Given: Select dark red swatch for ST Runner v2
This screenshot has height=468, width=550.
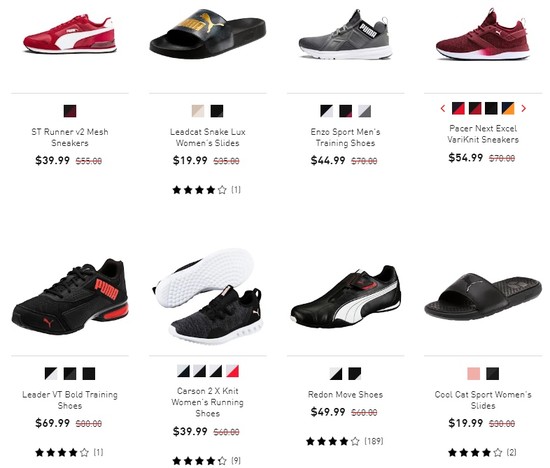Looking at the screenshot, I should (70, 111).
